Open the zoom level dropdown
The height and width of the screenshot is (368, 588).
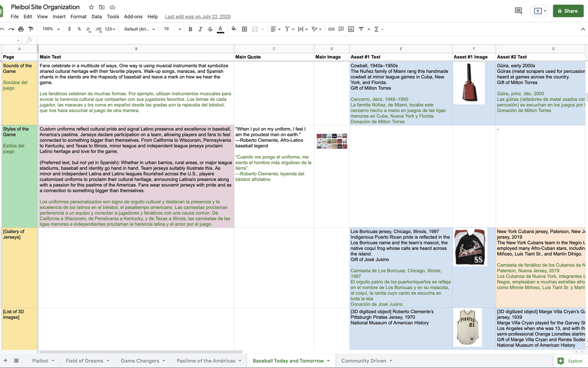(51, 29)
